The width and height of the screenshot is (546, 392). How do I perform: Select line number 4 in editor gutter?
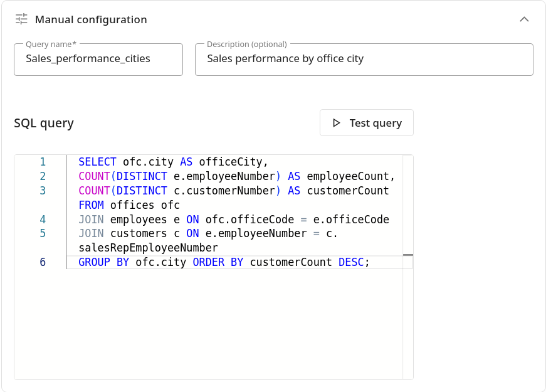tap(43, 220)
